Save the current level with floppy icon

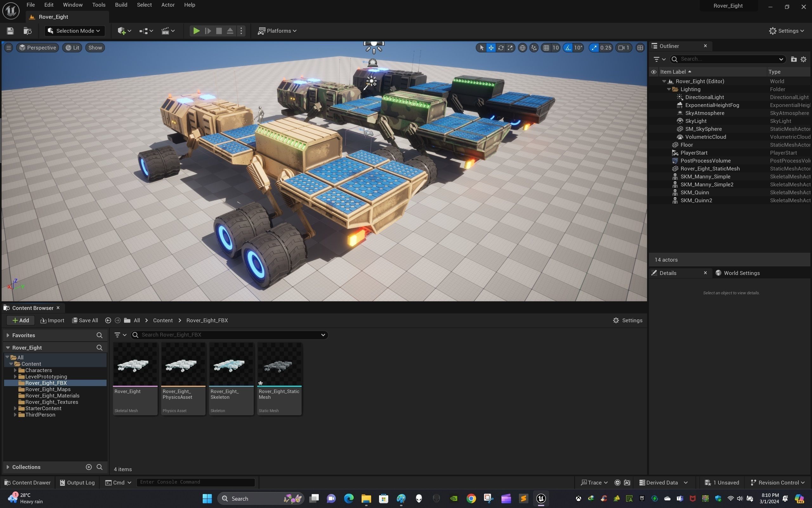[10, 31]
